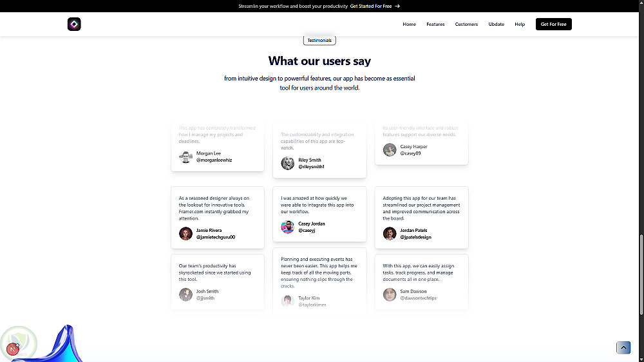Click the scroll-to-top chevron button

(623, 348)
